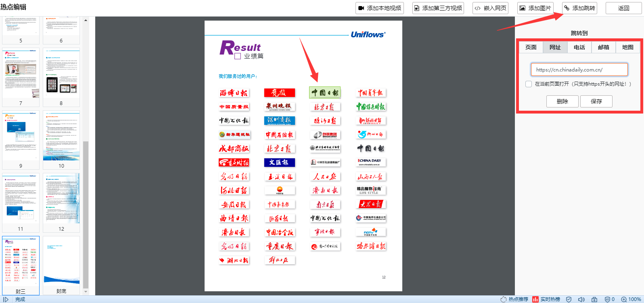The height and width of the screenshot is (303, 644).
Task: Mute sound via the speaker icon
Action: (x=581, y=299)
